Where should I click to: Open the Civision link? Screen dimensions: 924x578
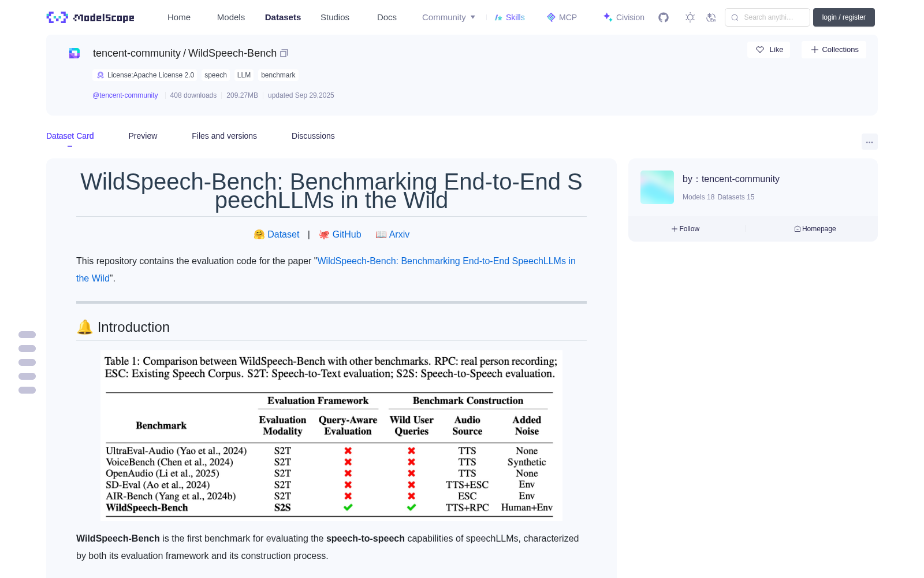(624, 17)
